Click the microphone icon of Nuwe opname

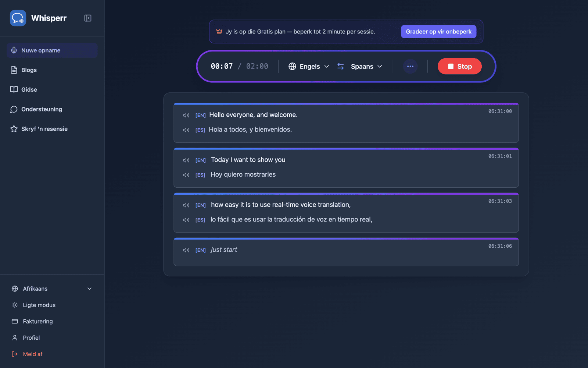(14, 50)
